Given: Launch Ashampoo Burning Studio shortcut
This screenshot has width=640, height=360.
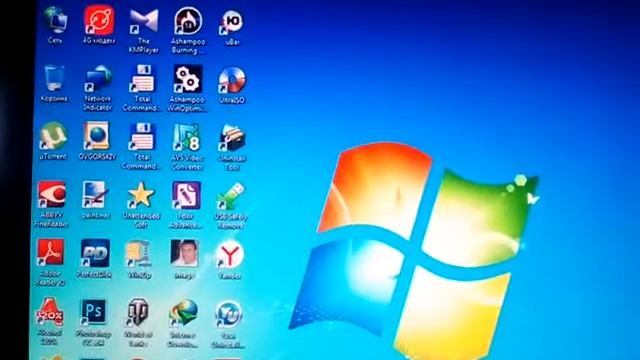Looking at the screenshot, I should [x=188, y=21].
